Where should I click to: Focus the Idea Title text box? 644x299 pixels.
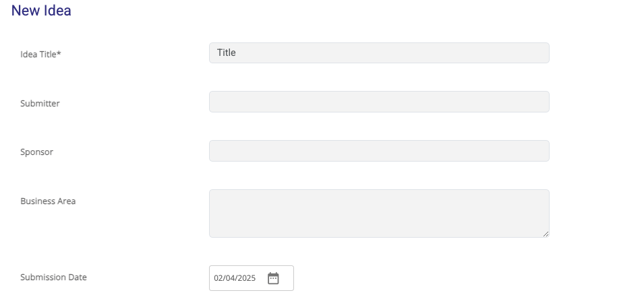click(379, 53)
